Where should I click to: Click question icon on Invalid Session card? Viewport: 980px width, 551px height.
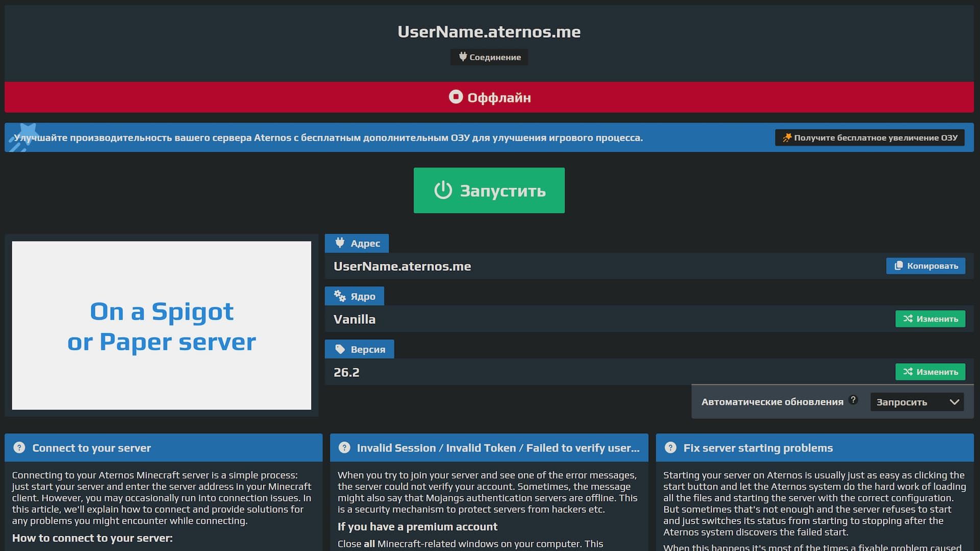pos(345,447)
